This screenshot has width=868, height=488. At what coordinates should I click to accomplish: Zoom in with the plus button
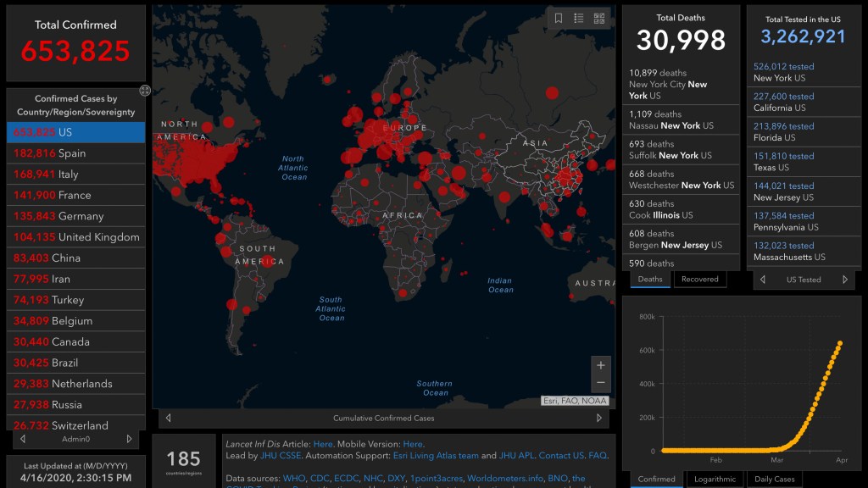[x=601, y=365]
